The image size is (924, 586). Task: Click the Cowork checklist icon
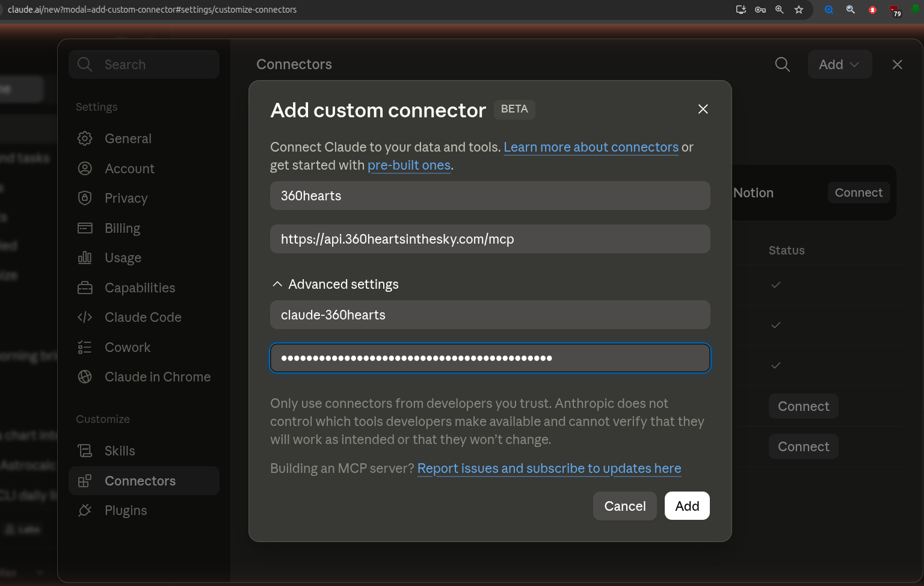click(x=85, y=347)
